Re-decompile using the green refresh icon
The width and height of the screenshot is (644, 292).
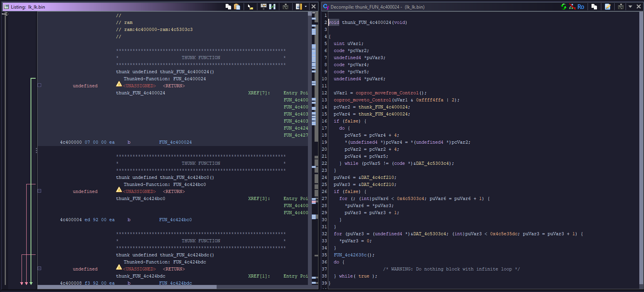pos(563,7)
